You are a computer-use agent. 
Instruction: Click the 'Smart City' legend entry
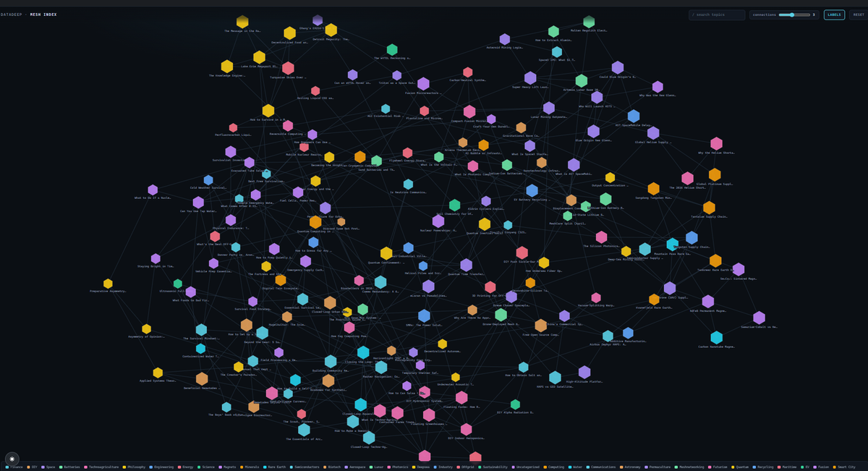pyautogui.click(x=844, y=467)
